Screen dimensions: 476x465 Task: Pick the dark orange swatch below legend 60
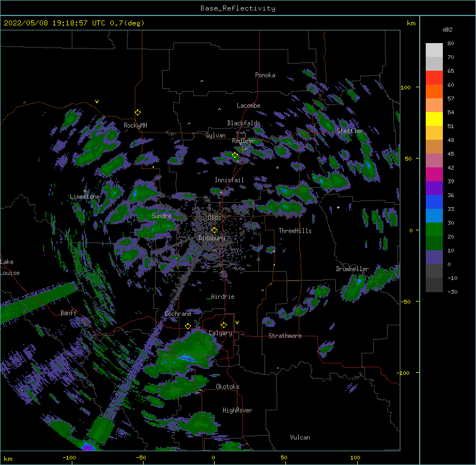pyautogui.click(x=434, y=91)
